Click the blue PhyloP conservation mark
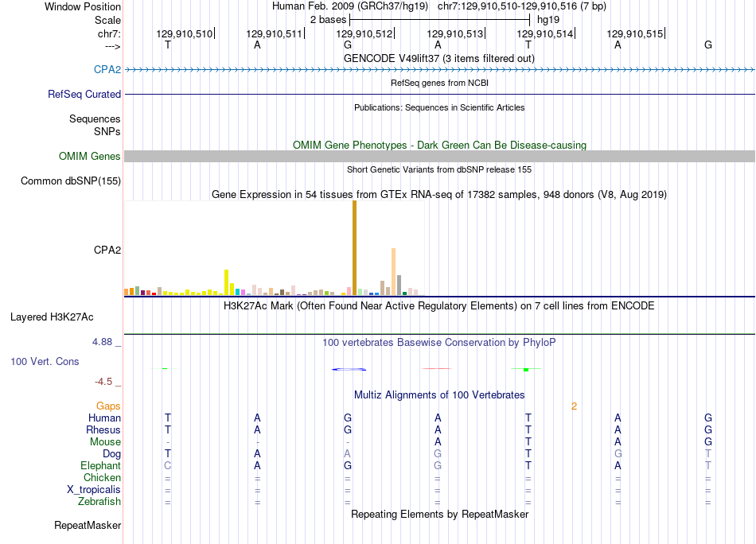This screenshot has width=756, height=544. pyautogui.click(x=349, y=370)
